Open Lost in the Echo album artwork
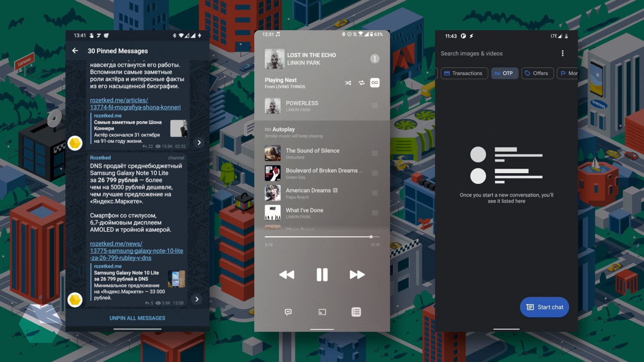Screen dimensions: 644x362 click(275, 59)
